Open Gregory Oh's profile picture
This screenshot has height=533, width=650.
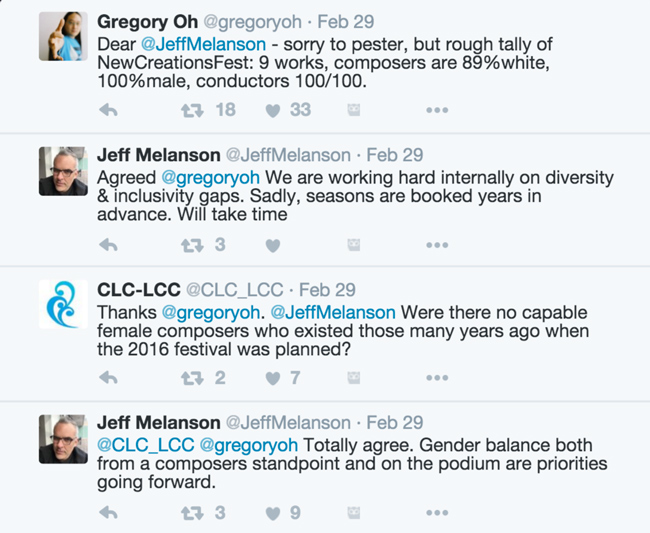pyautogui.click(x=63, y=37)
